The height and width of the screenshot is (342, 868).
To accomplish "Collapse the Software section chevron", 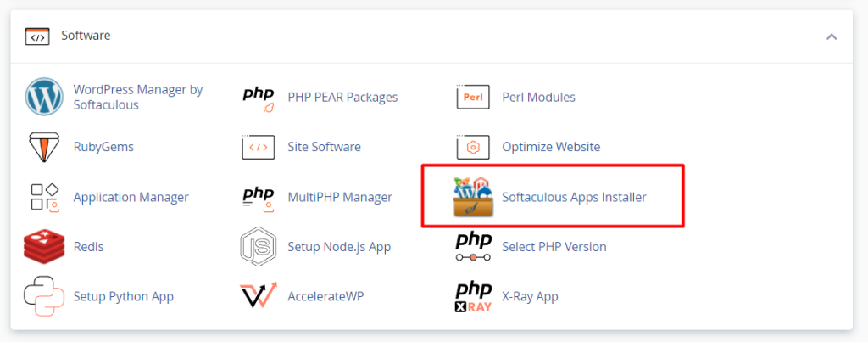I will point(832,36).
